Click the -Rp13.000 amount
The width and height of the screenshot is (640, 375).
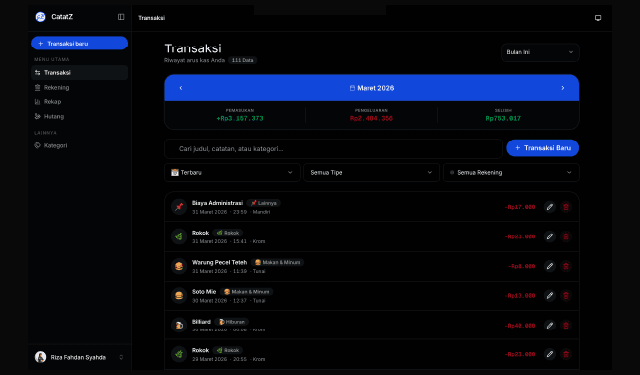point(520,295)
